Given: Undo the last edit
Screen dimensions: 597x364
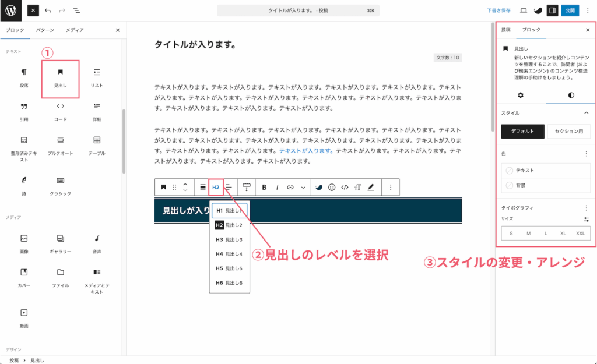Looking at the screenshot, I should pyautogui.click(x=48, y=10).
